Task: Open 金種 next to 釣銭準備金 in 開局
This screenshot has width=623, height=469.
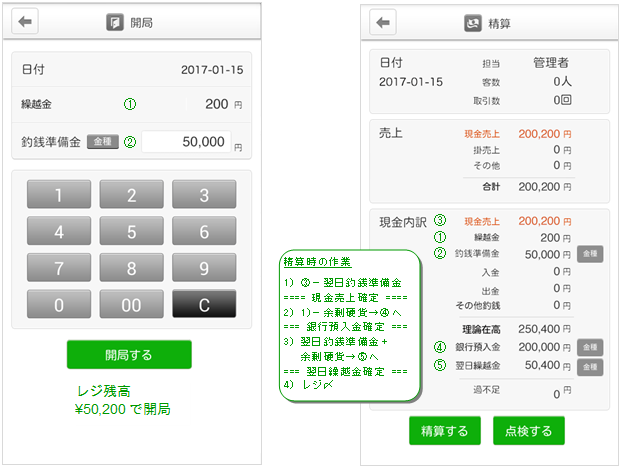Action: [x=103, y=141]
